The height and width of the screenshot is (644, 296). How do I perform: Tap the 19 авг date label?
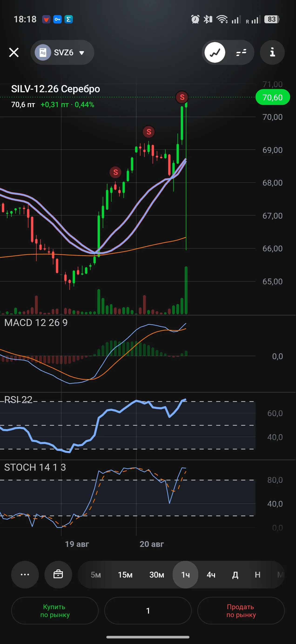point(77,544)
